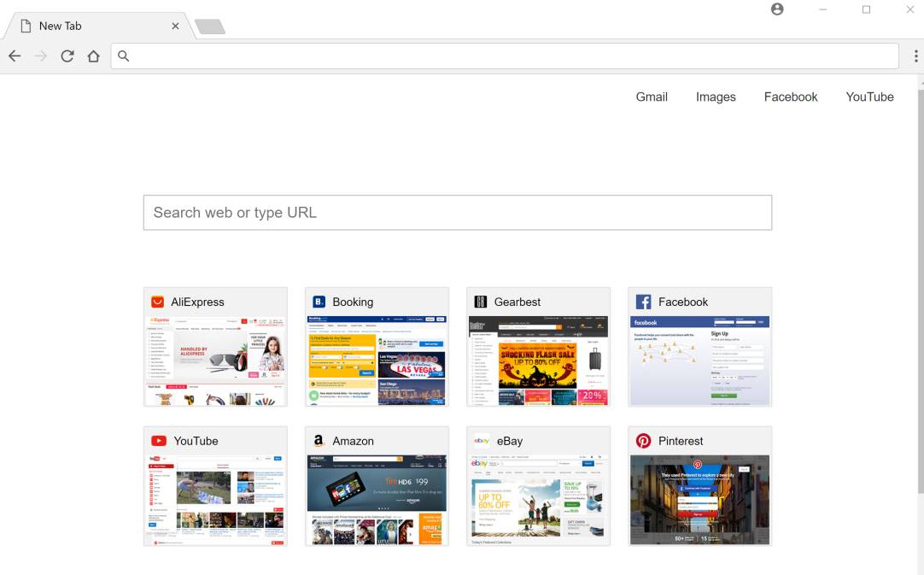Open the AliExpress page thumbnail
Image resolution: width=924 pixels, height=575 pixels.
point(216,361)
